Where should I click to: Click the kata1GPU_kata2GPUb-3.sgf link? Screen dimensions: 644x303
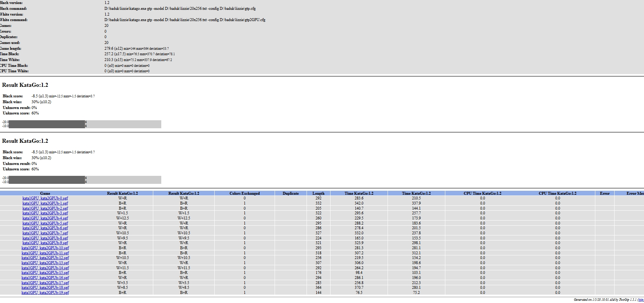[45, 213]
